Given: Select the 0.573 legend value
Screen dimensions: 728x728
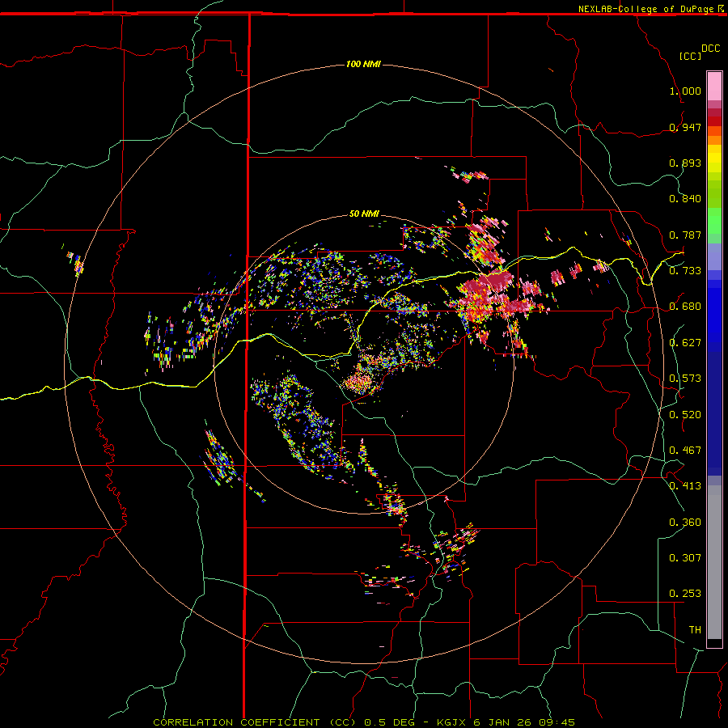Looking at the screenshot, I should click(685, 379).
